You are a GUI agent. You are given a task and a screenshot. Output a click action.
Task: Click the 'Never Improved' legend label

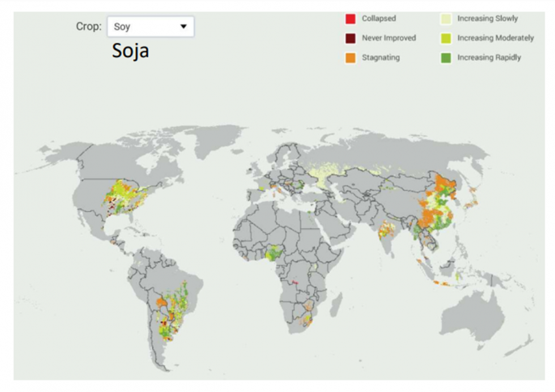click(x=388, y=38)
